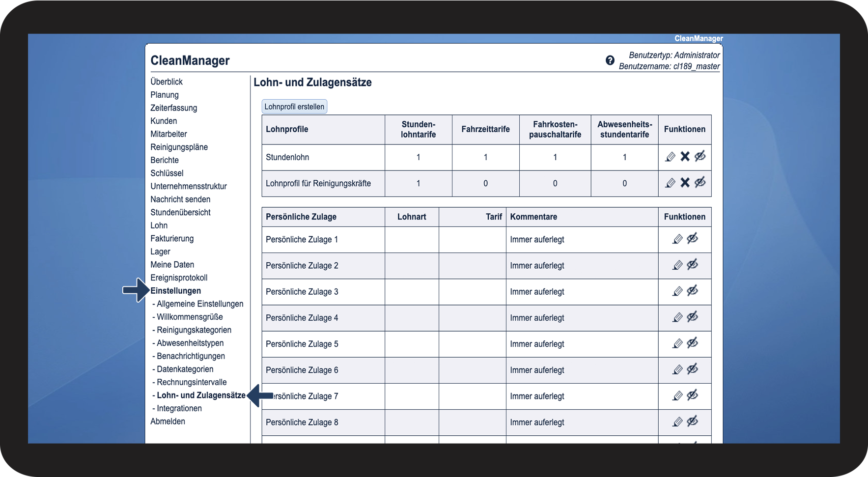Navigate to Reinigungspläne
The image size is (868, 477).
[179, 147]
